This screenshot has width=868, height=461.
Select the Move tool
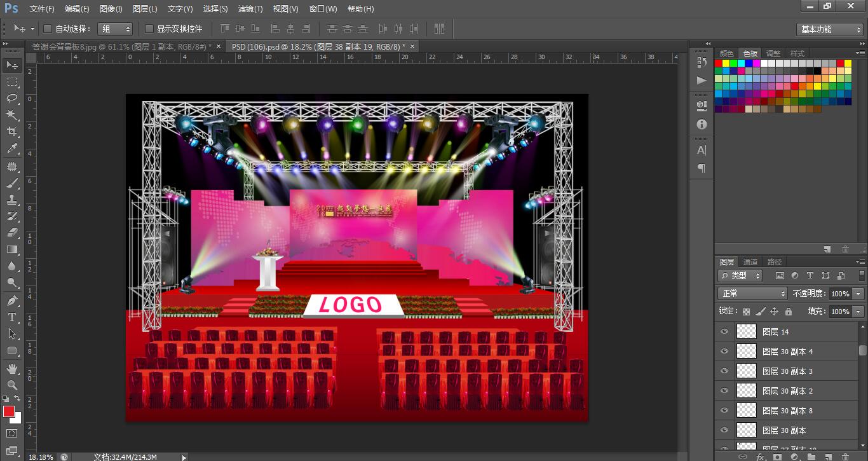click(12, 65)
